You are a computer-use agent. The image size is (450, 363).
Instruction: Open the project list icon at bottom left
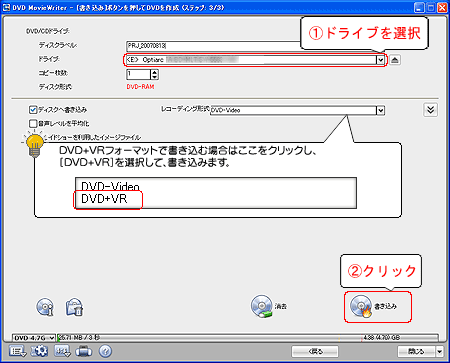tap(17, 351)
